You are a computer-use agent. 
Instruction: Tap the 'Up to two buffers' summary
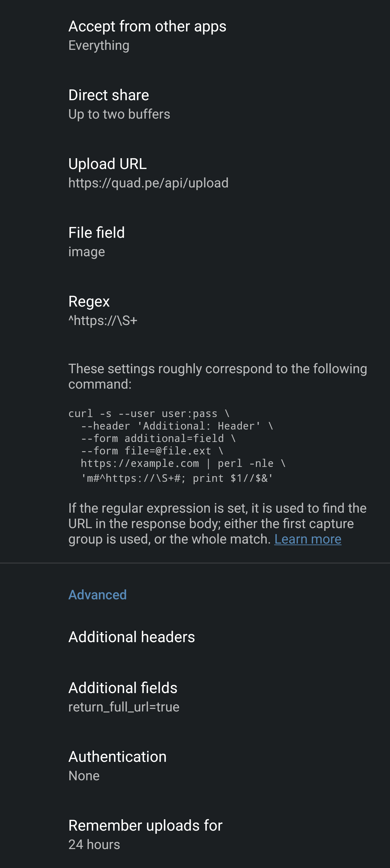tap(119, 114)
